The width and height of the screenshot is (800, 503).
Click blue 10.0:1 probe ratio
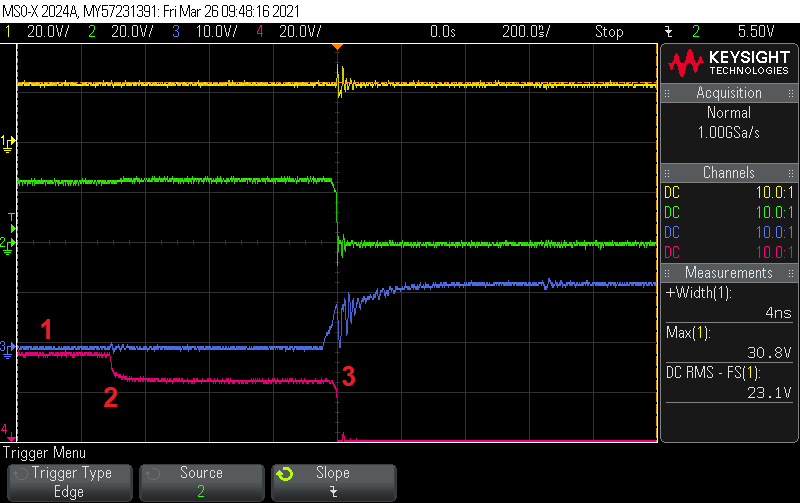pyautogui.click(x=774, y=233)
